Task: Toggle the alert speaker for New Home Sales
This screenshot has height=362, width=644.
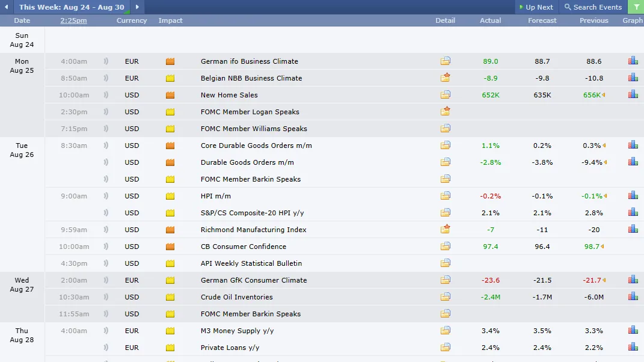Action: 107,94
